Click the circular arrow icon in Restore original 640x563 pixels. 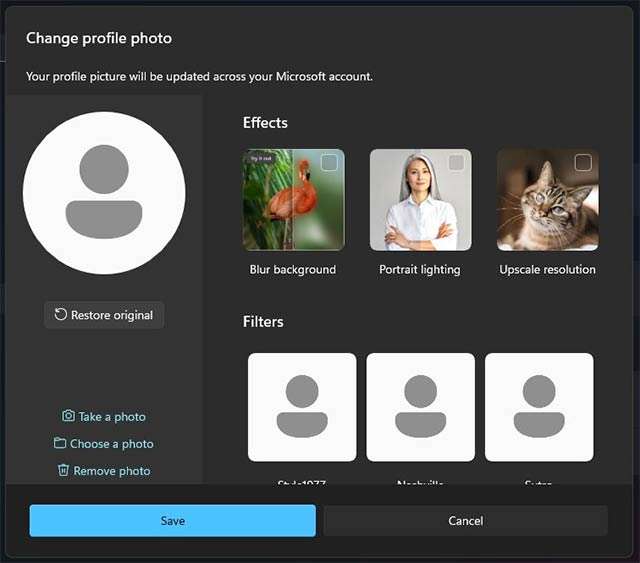click(61, 315)
